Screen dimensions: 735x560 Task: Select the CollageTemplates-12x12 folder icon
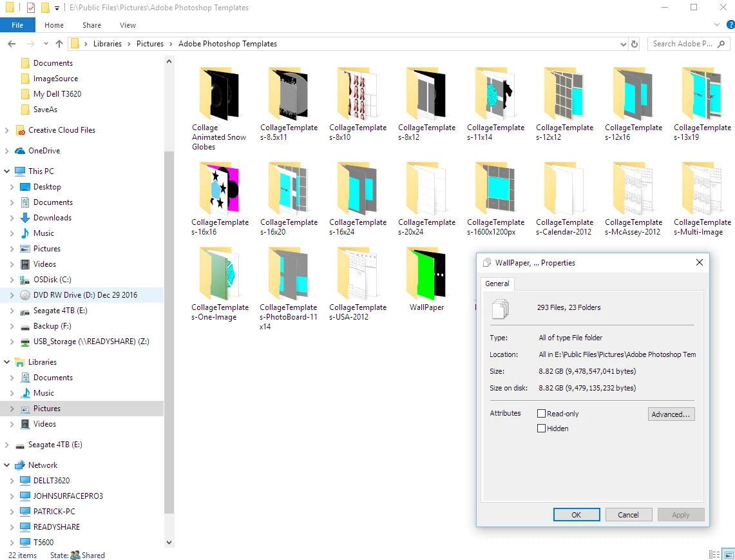coord(564,93)
